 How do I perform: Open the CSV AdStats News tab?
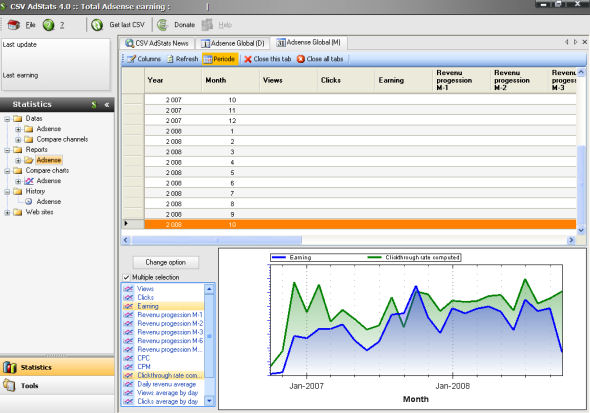tap(157, 44)
